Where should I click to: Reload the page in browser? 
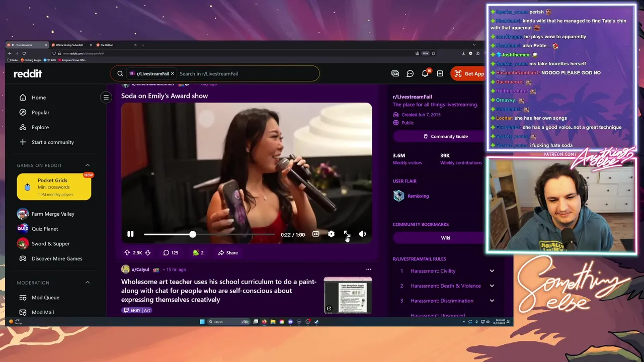(x=24, y=53)
